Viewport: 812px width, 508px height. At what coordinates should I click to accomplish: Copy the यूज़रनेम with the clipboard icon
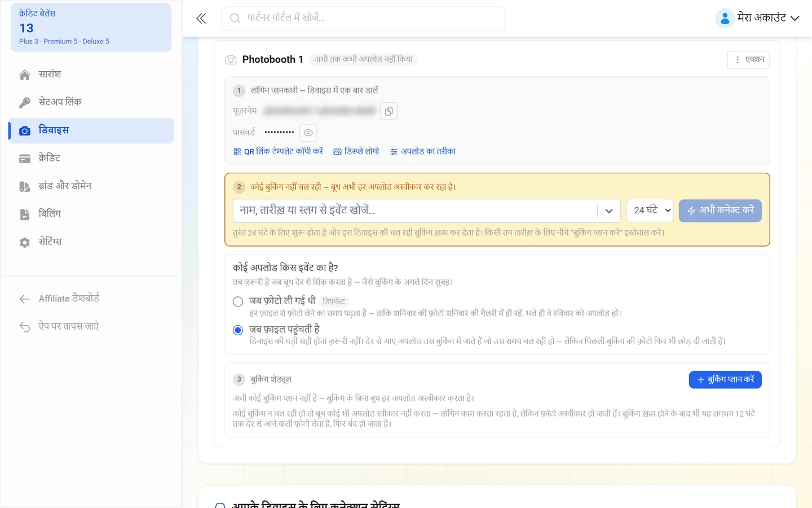pos(389,111)
